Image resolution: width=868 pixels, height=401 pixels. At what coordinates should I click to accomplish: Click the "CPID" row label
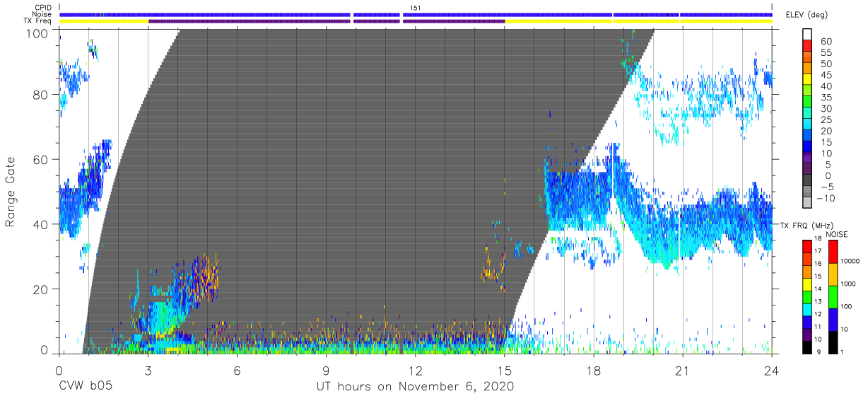tap(43, 8)
